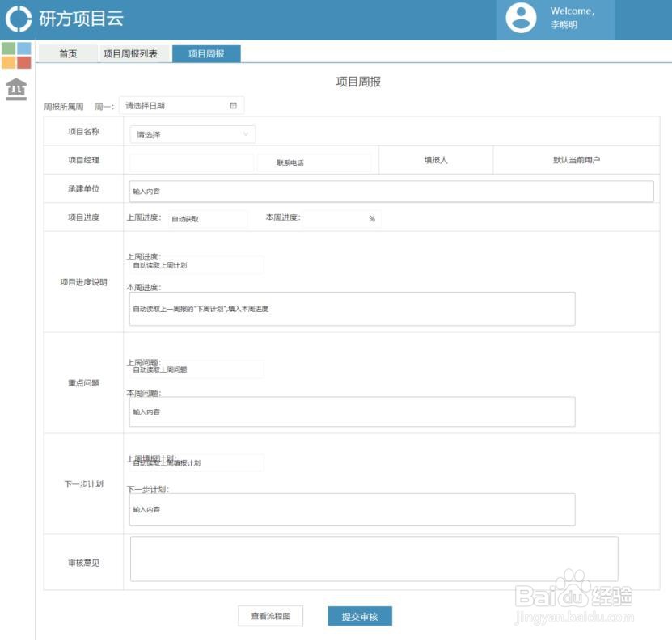Click the 本周进度 description textarea
Image resolution: width=672 pixels, height=641 pixels.
coord(352,309)
